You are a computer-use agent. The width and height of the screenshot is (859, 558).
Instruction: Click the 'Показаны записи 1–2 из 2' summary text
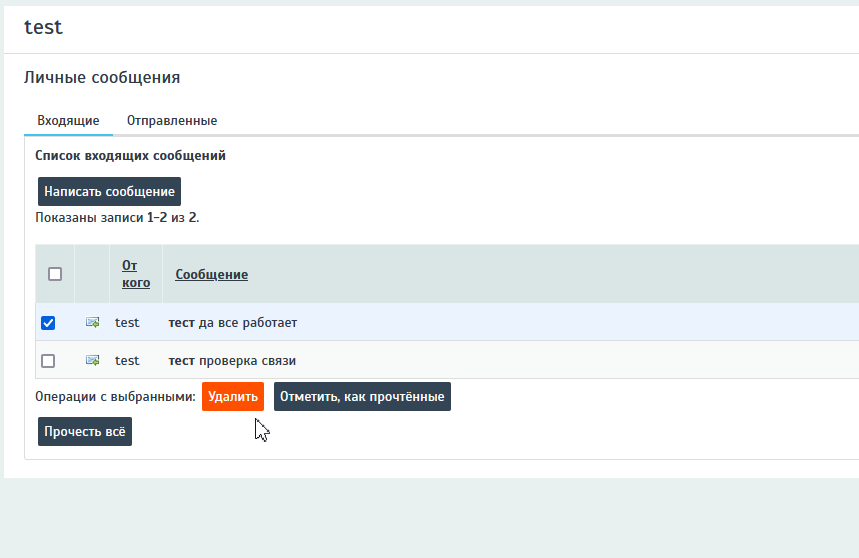click(x=117, y=217)
